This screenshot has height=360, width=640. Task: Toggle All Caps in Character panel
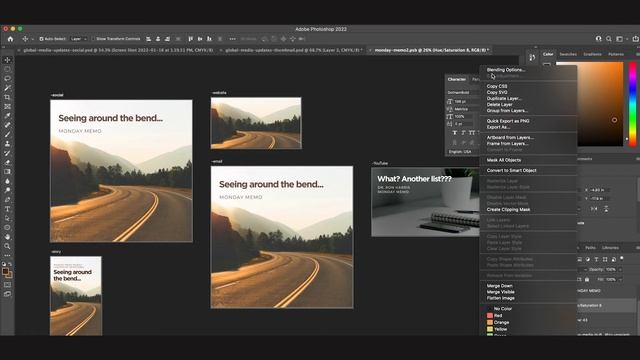(472, 133)
